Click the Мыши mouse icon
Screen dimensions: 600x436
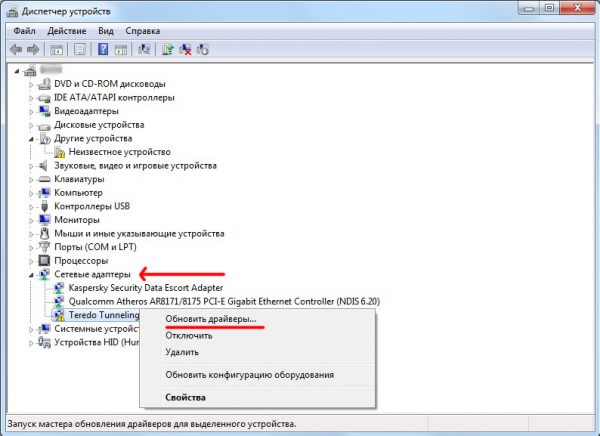[x=44, y=233]
